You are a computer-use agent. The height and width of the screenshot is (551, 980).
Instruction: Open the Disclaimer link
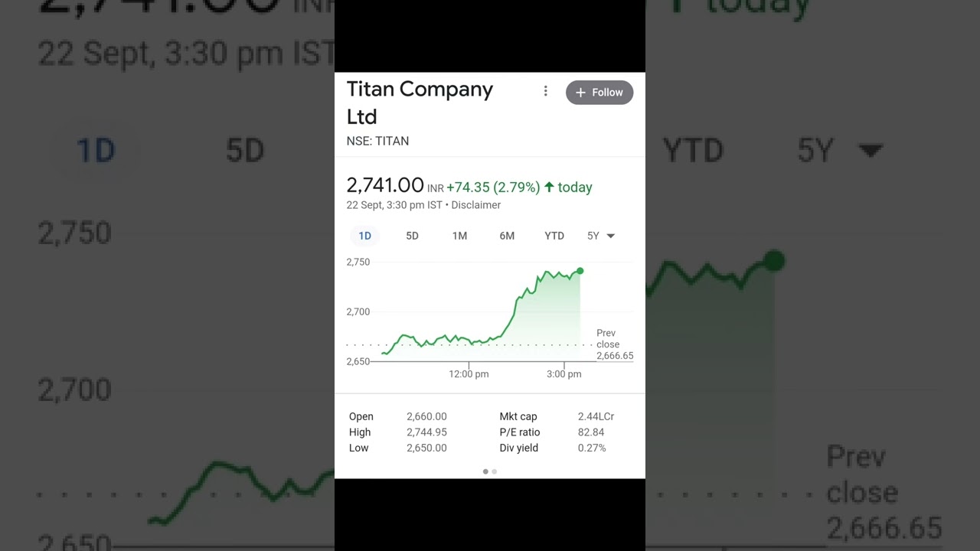[475, 205]
